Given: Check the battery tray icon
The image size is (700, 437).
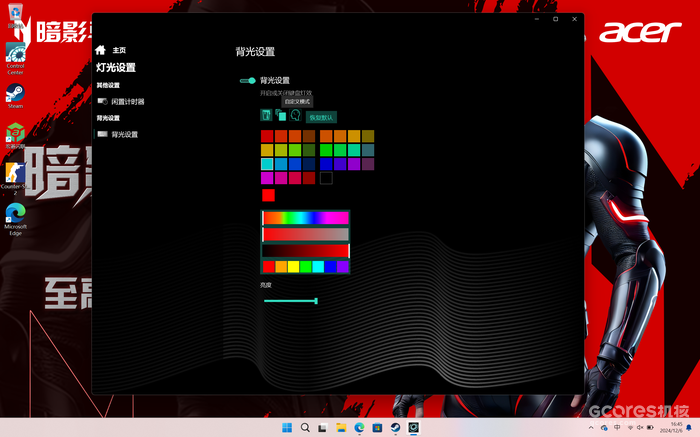Looking at the screenshot, I should pyautogui.click(x=650, y=428).
